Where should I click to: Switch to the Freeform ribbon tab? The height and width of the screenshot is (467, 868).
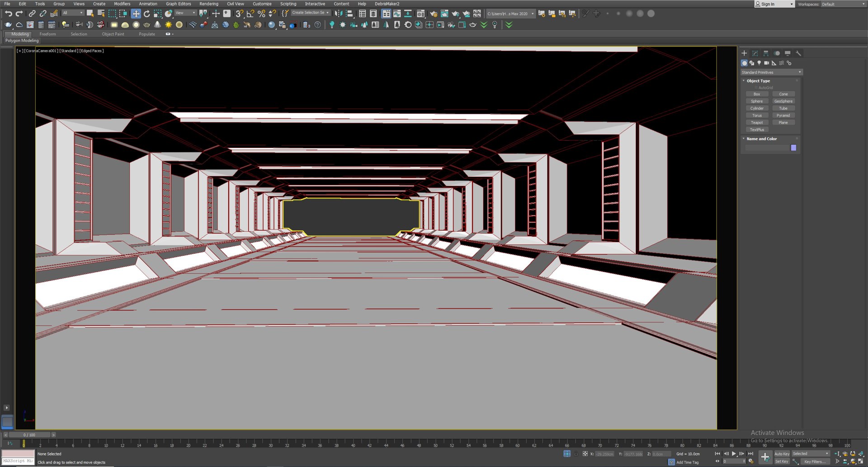pos(47,34)
